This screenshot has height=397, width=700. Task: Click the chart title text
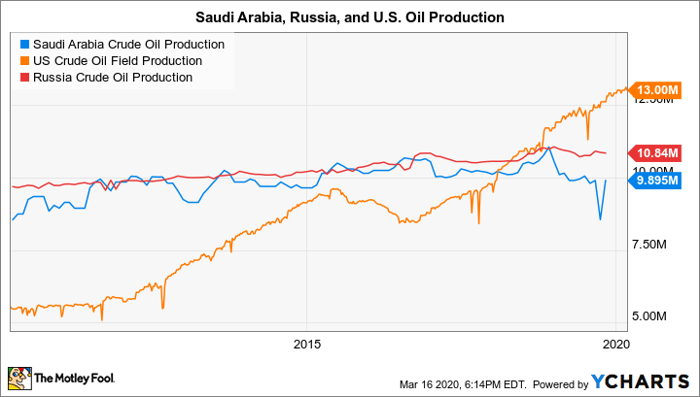click(350, 17)
